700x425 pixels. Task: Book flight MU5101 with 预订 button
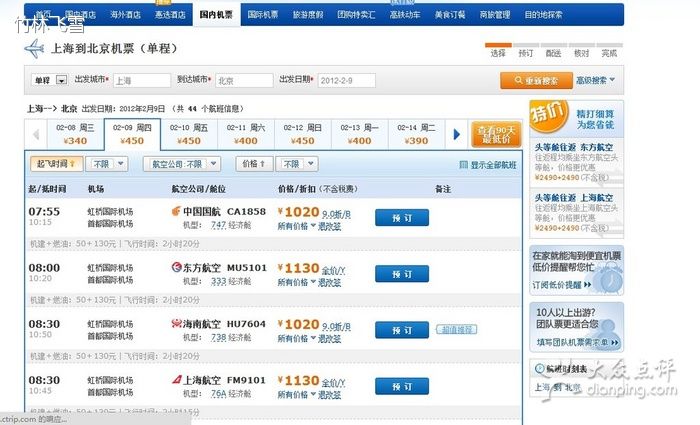click(401, 273)
